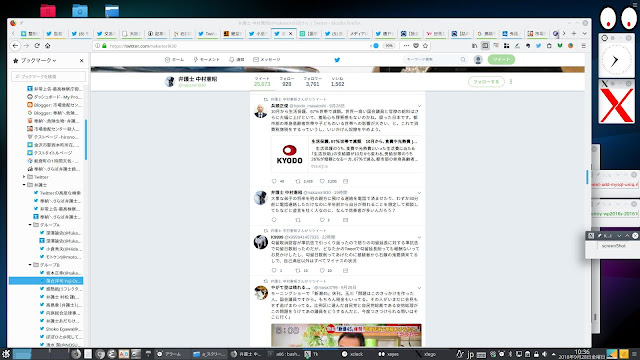Open the list-all-tabs dropdown arrow
640x360 pixels.
coord(584,33)
